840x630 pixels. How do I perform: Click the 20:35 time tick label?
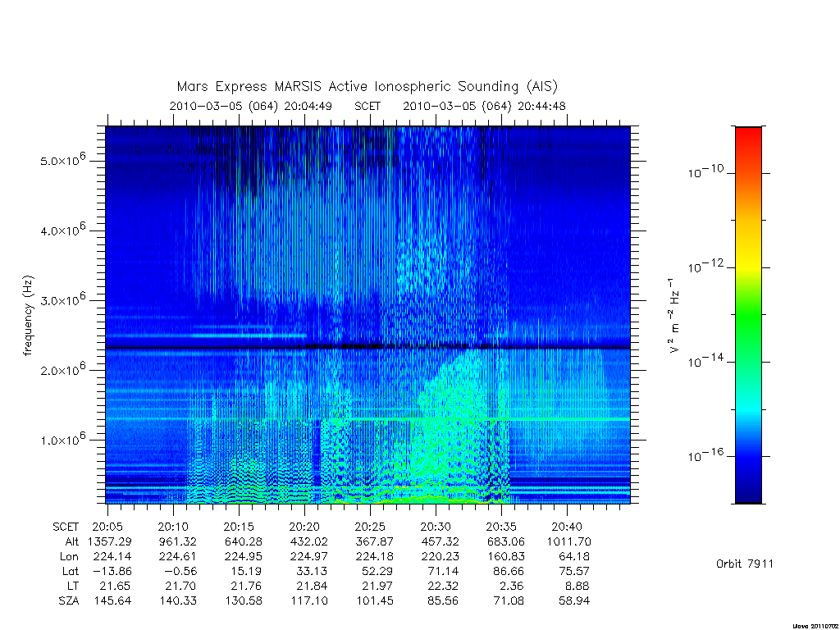pyautogui.click(x=501, y=527)
